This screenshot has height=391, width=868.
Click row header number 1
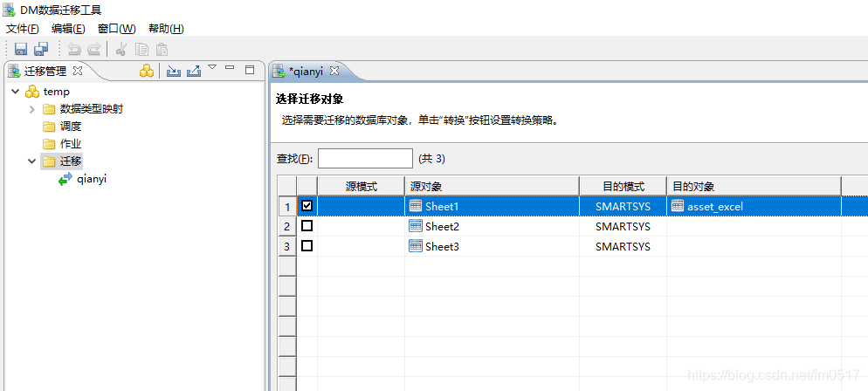pos(286,206)
